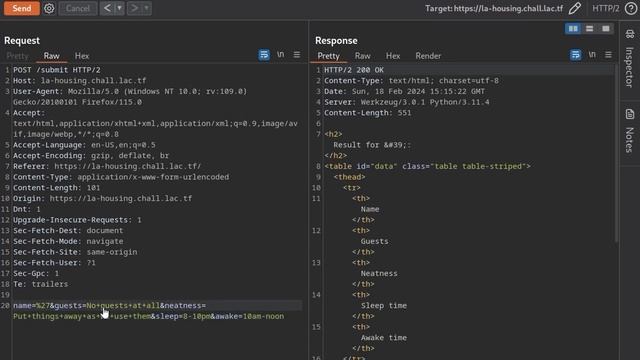Click the Sec-Fetch-Mode: navigate header
Image resolution: width=640 pixels, height=360 pixels.
pos(68,241)
